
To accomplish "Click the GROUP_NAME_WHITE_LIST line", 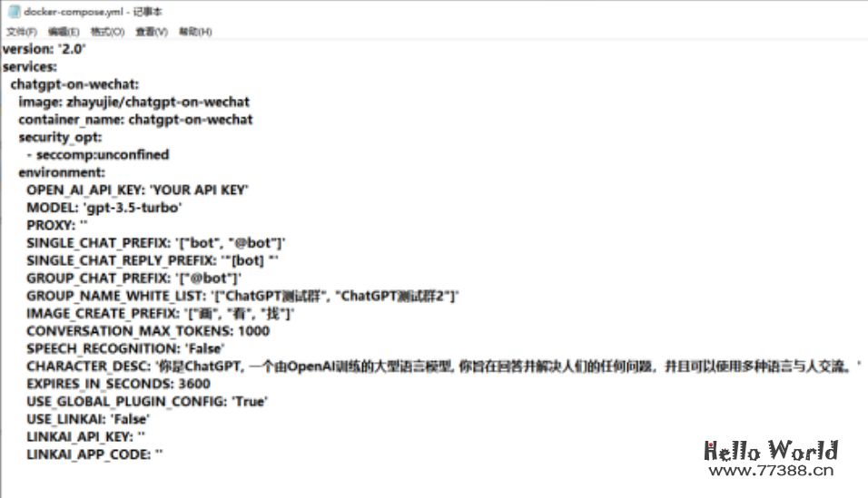I will pos(242,296).
